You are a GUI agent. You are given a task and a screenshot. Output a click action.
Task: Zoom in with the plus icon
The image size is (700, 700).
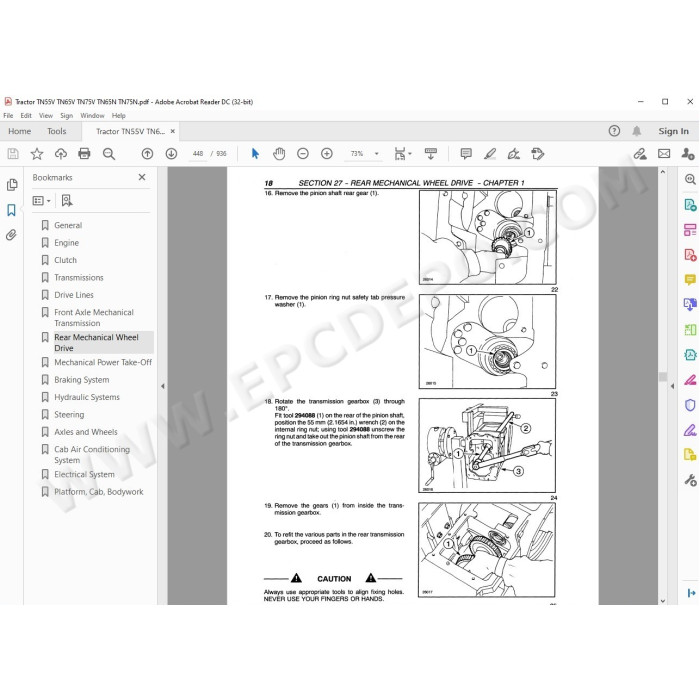(327, 154)
